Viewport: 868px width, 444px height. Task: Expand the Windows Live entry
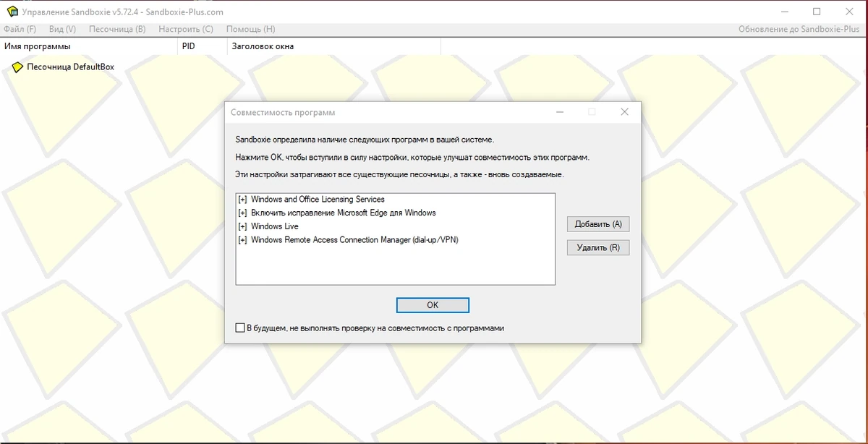242,226
